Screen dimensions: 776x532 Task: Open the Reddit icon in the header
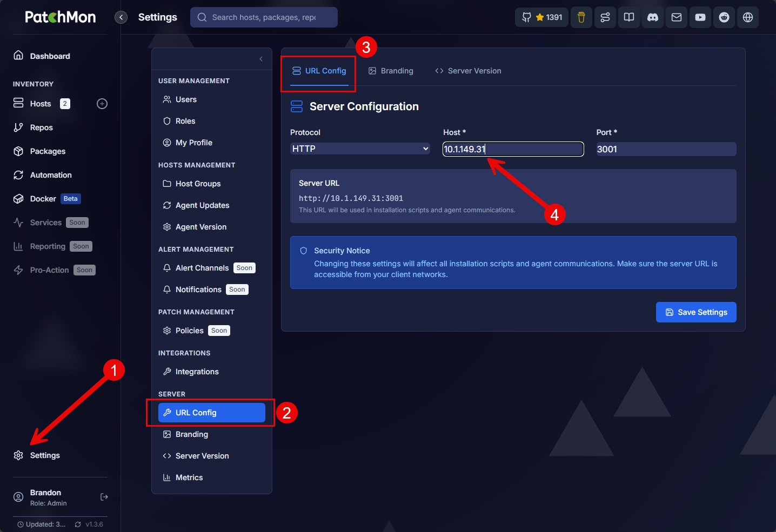pos(724,17)
